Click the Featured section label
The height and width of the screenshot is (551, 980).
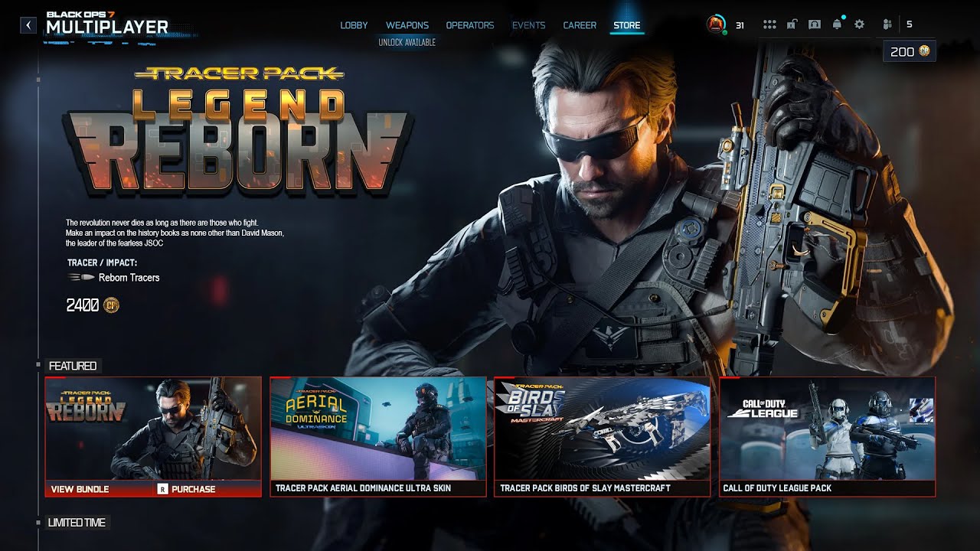click(73, 366)
